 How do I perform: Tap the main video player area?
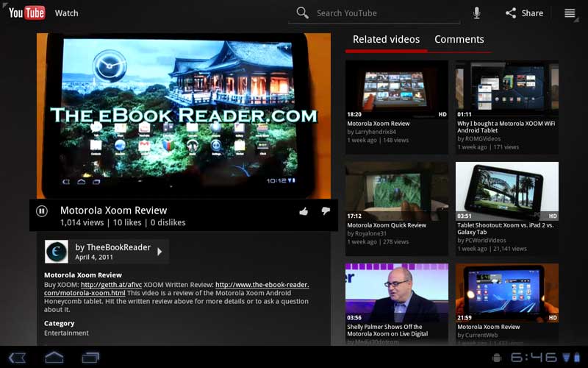tap(184, 116)
